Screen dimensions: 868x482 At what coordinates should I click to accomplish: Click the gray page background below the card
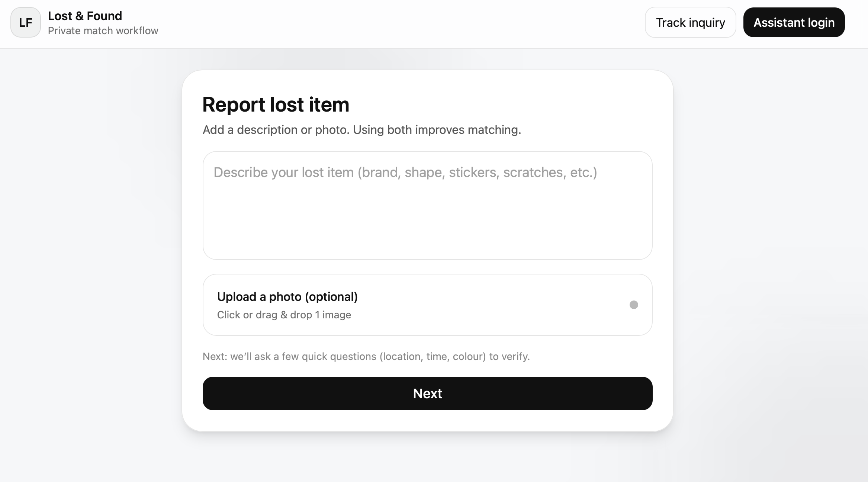(427, 458)
